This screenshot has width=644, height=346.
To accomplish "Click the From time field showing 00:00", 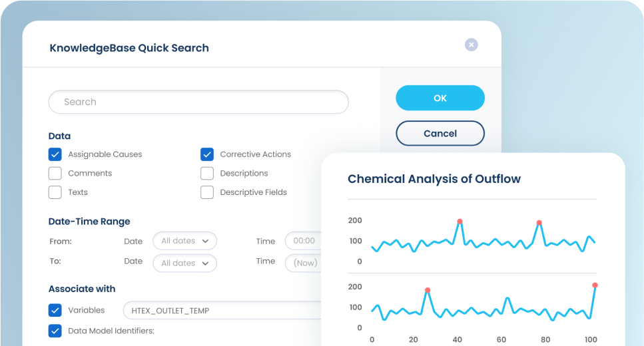I will (x=304, y=241).
